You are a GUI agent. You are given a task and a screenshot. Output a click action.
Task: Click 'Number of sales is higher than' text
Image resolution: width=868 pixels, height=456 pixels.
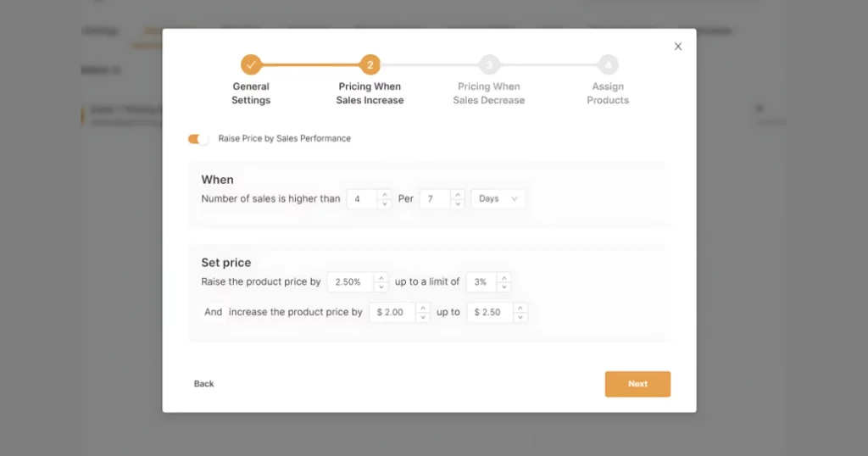pos(270,198)
